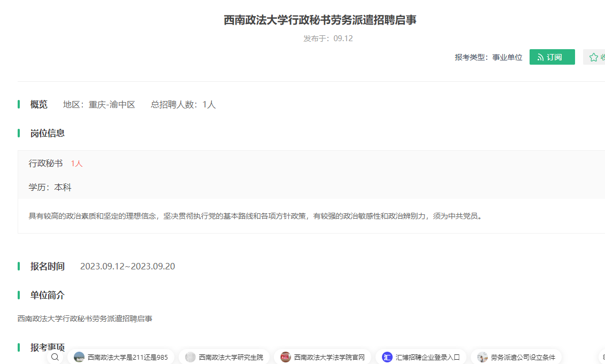The image size is (605, 364).
Task: Click the text 总招聘人数: 1人
Action: point(183,104)
